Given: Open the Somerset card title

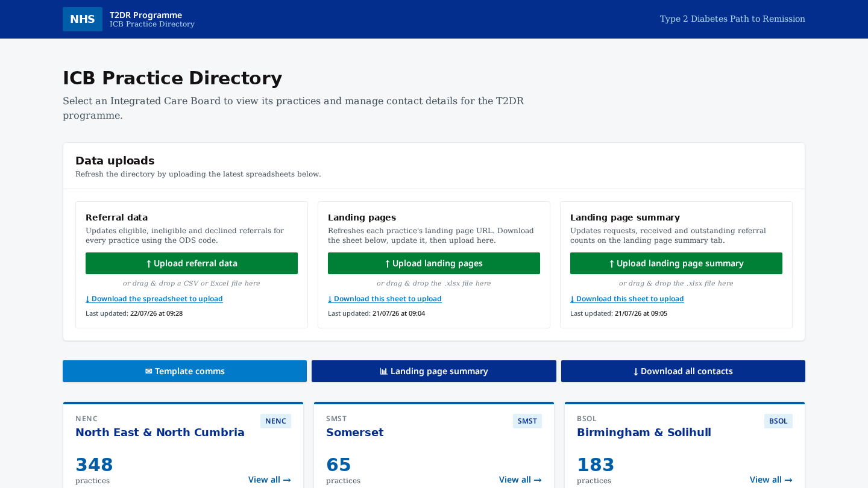Looking at the screenshot, I should [x=354, y=433].
